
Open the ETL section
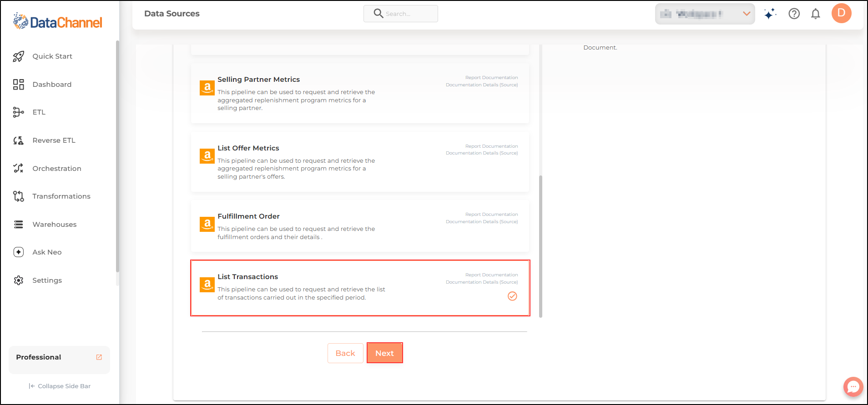click(x=39, y=112)
